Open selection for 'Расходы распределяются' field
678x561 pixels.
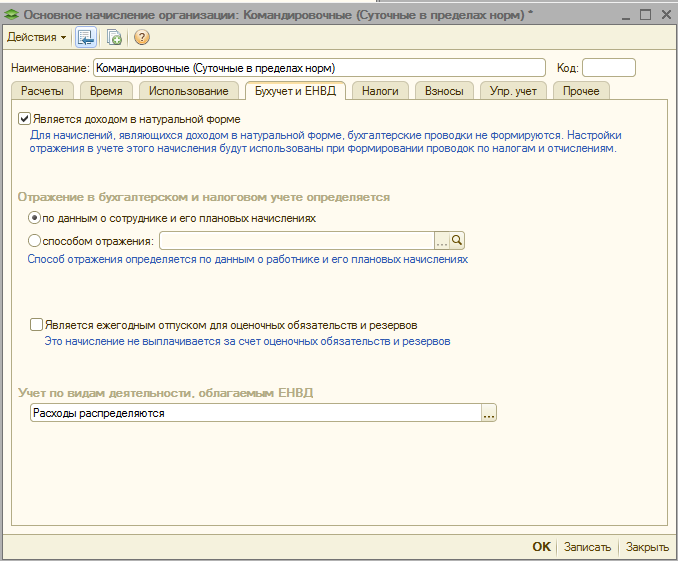pyautogui.click(x=489, y=413)
